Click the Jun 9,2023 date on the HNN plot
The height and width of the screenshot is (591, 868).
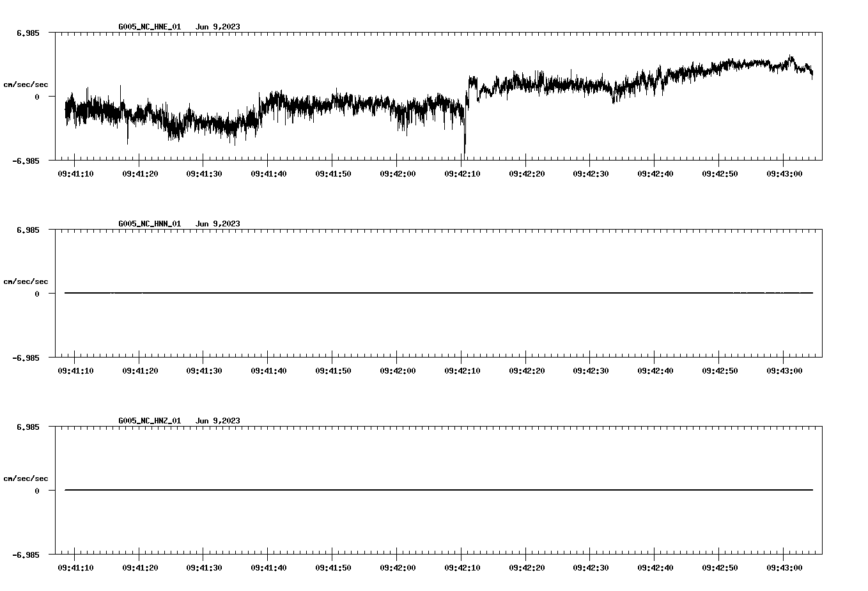coord(219,223)
